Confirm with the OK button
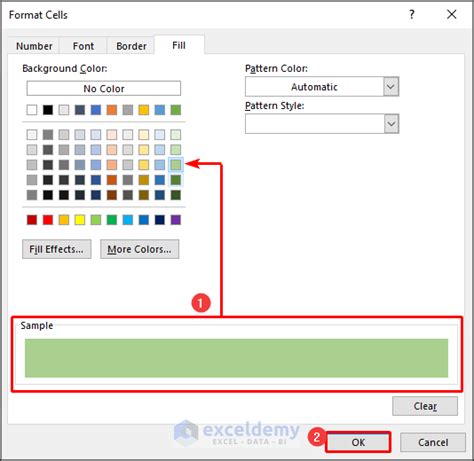Viewport: 474px width, 461px height. [x=358, y=442]
